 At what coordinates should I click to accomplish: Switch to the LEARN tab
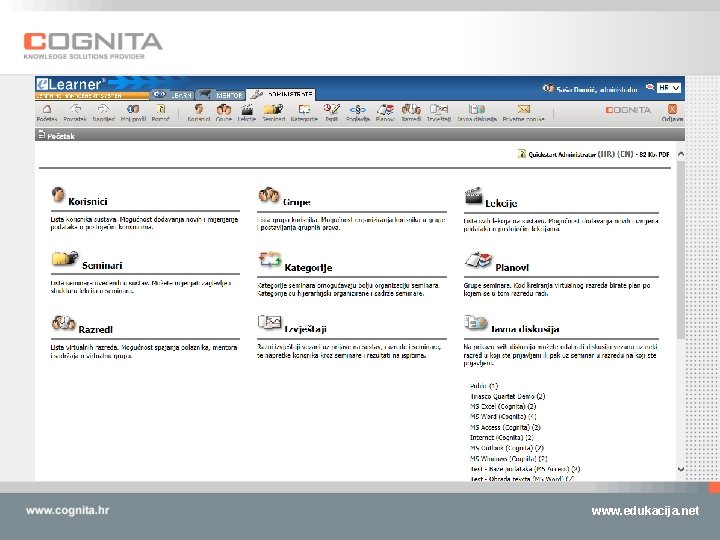pos(173,95)
